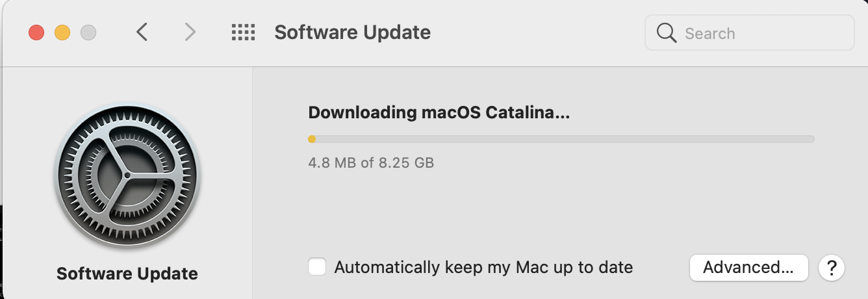Click the "4.8 MB of 8.25 GB" status text
The width and height of the screenshot is (868, 299).
[371, 162]
